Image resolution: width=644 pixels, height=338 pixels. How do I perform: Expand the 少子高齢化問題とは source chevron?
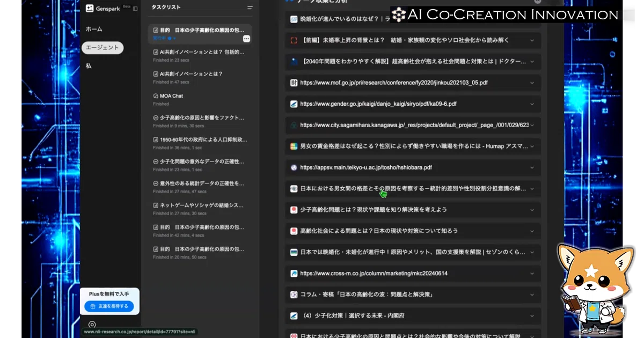pyautogui.click(x=532, y=210)
